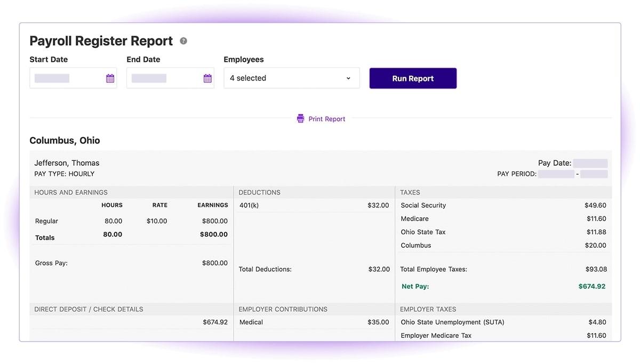
Task: Click the 401(k) deduction row
Action: (x=314, y=205)
